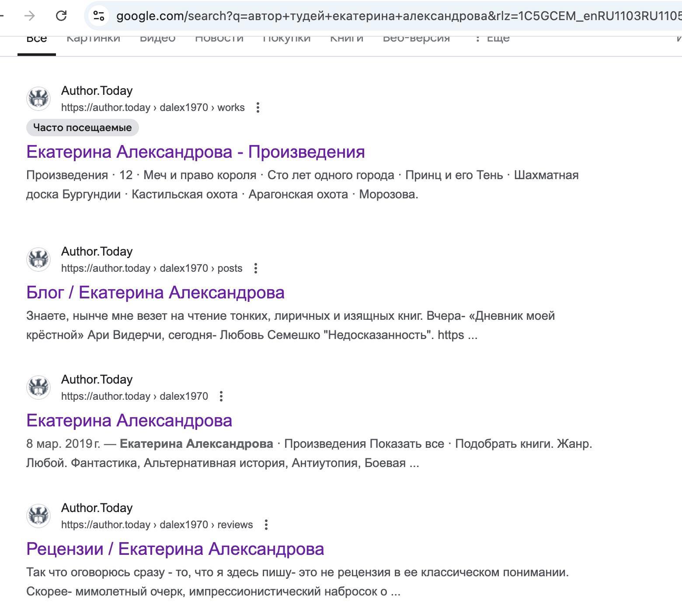Click Author.Today favicon of the works result
Viewport: 682px width, 616px height.
coord(38,98)
